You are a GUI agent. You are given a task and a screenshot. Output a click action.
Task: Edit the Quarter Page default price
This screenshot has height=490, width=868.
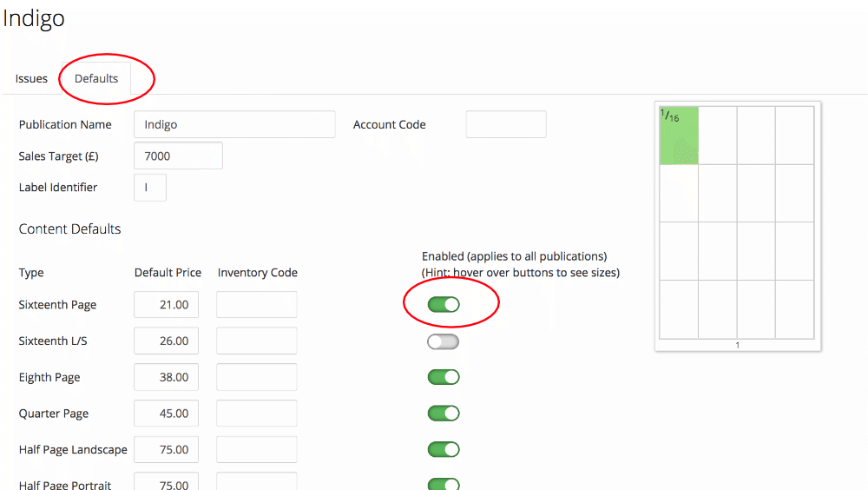[166, 414]
